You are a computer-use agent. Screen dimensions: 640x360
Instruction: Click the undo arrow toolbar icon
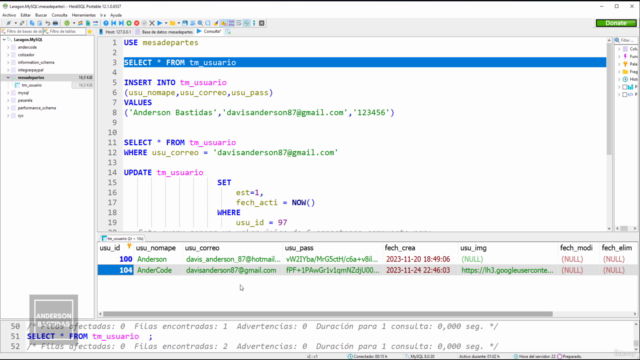point(47,23)
